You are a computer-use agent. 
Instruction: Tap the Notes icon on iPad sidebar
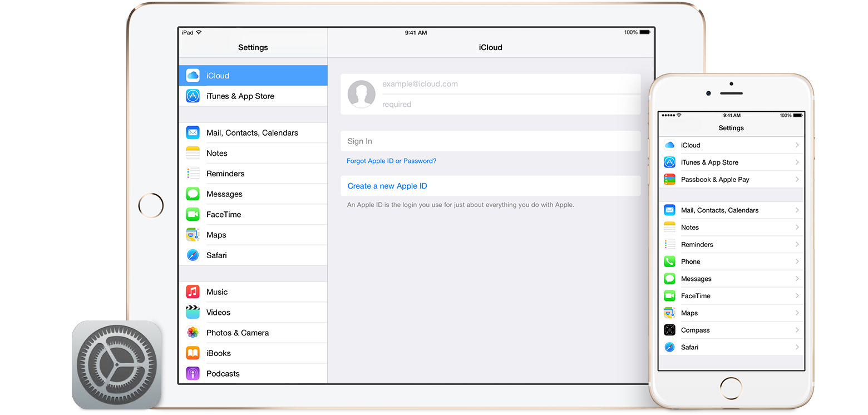193,153
